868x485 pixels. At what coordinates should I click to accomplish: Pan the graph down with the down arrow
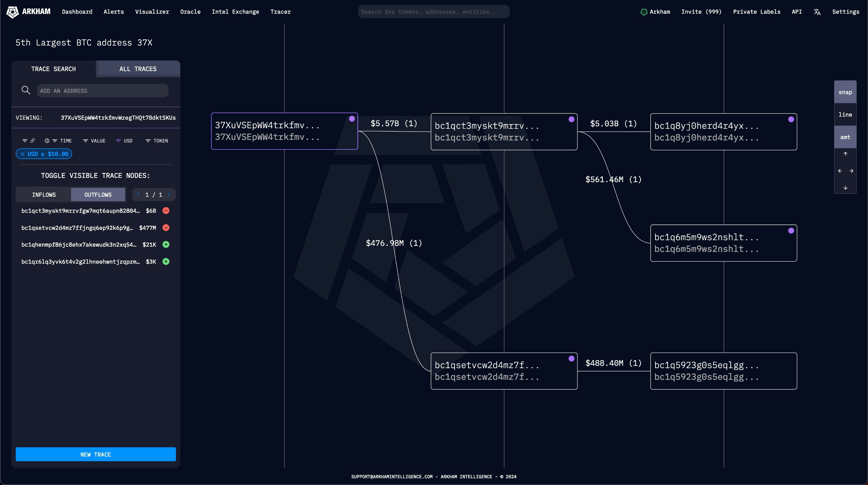tap(845, 188)
